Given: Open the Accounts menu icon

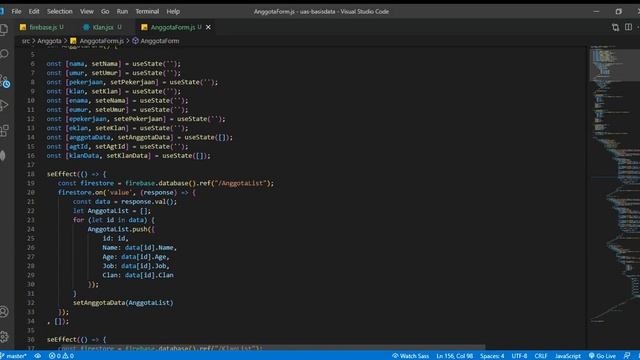Looking at the screenshot, I should 4,312.
